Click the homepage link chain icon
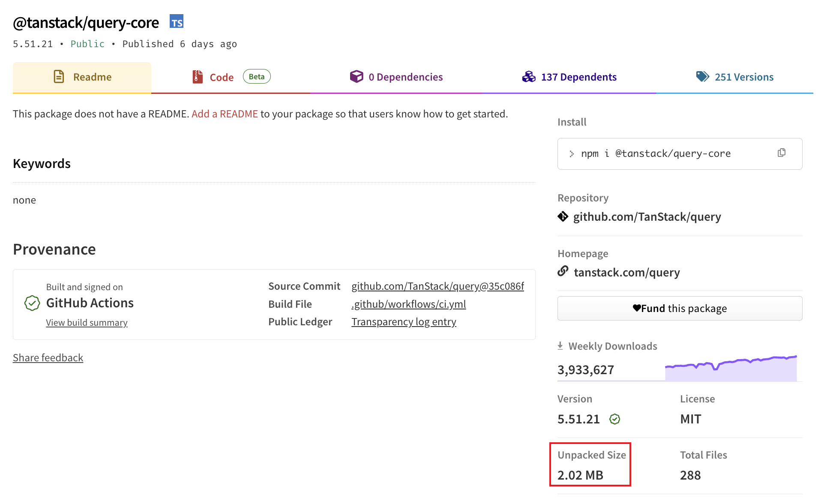This screenshot has width=821, height=504. tap(563, 272)
